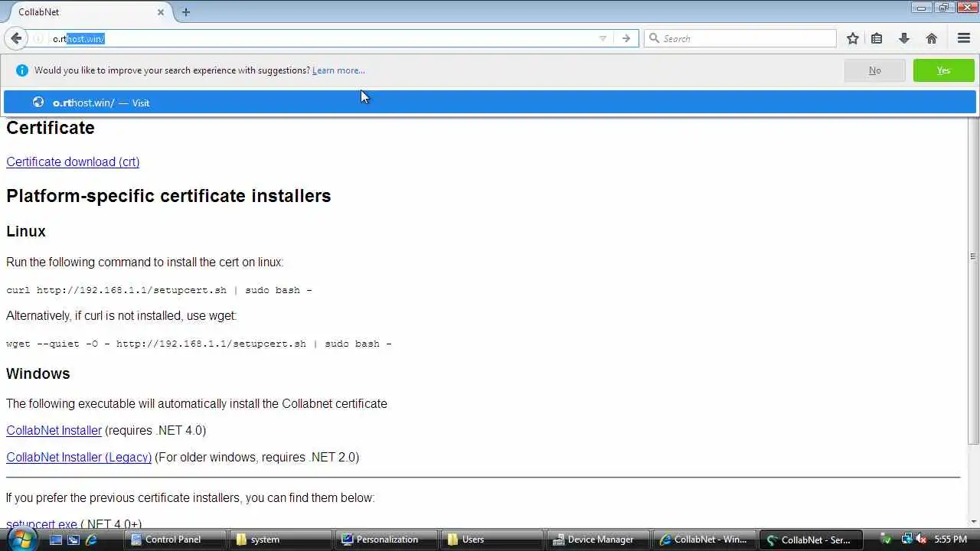Open the Firefox hamburger menu
Viewport: 980px width, 551px height.
964,38
